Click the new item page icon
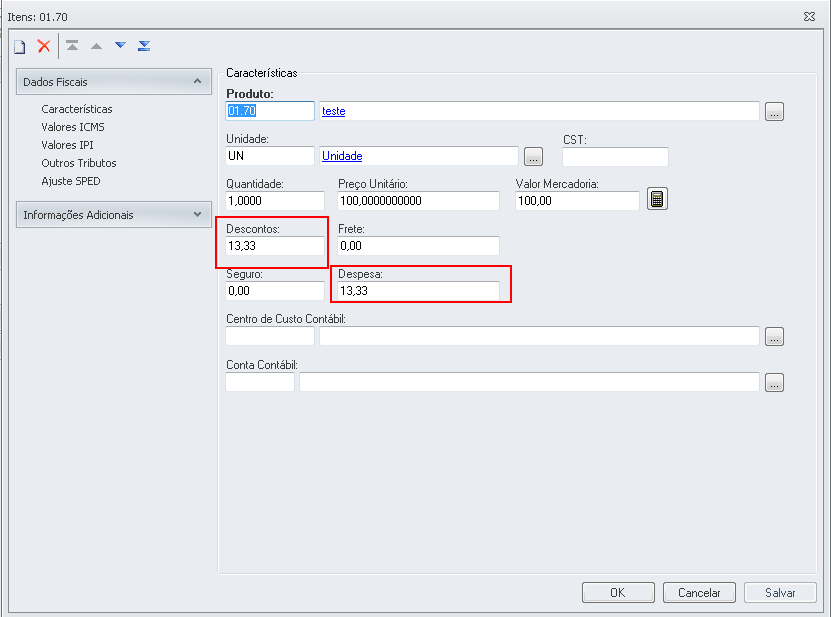The height and width of the screenshot is (617, 831). point(20,47)
